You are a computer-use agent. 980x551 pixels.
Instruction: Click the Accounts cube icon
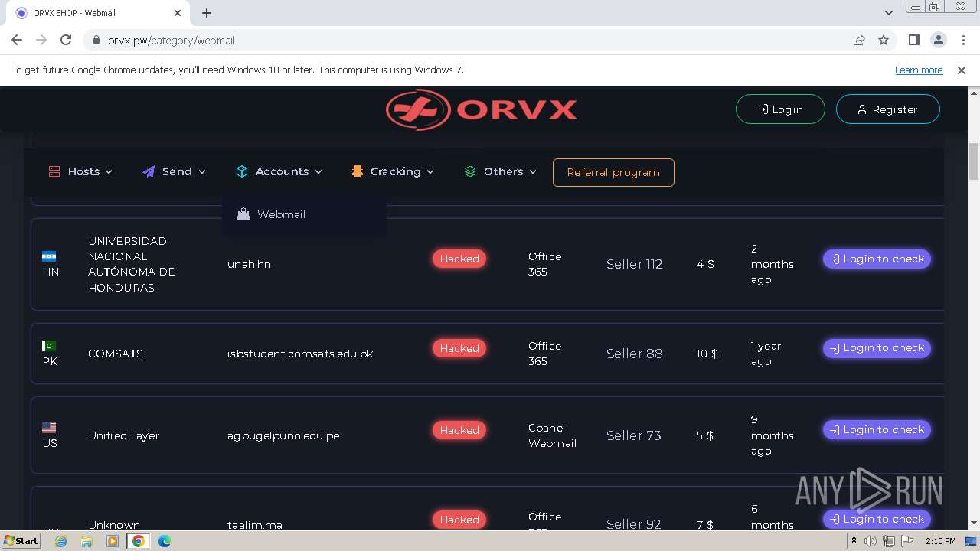(242, 171)
